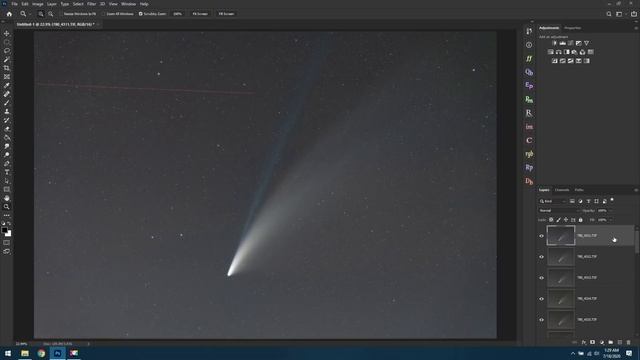Select the Brush tool

pos(7,103)
